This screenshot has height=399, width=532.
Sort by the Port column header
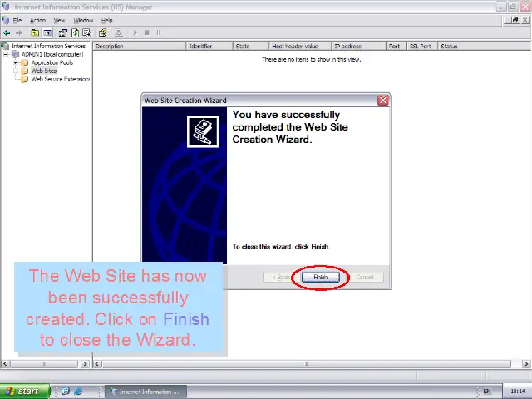[397, 47]
